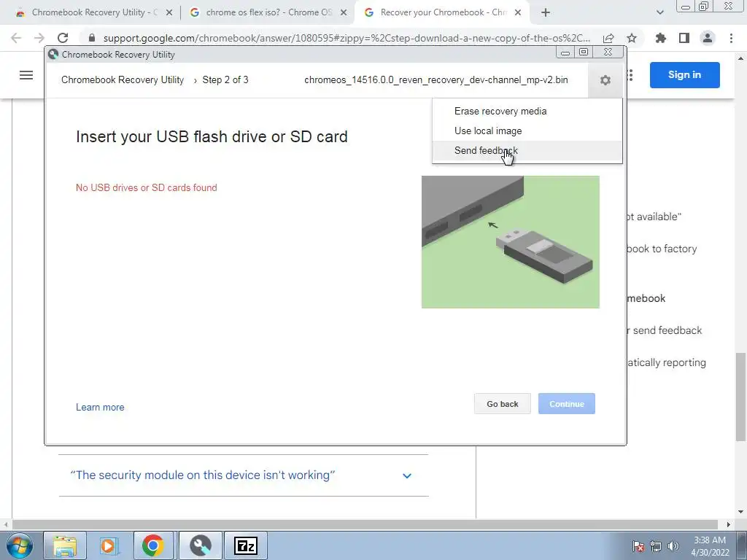Click the USB drive illustration
The image size is (747, 560).
510,242
